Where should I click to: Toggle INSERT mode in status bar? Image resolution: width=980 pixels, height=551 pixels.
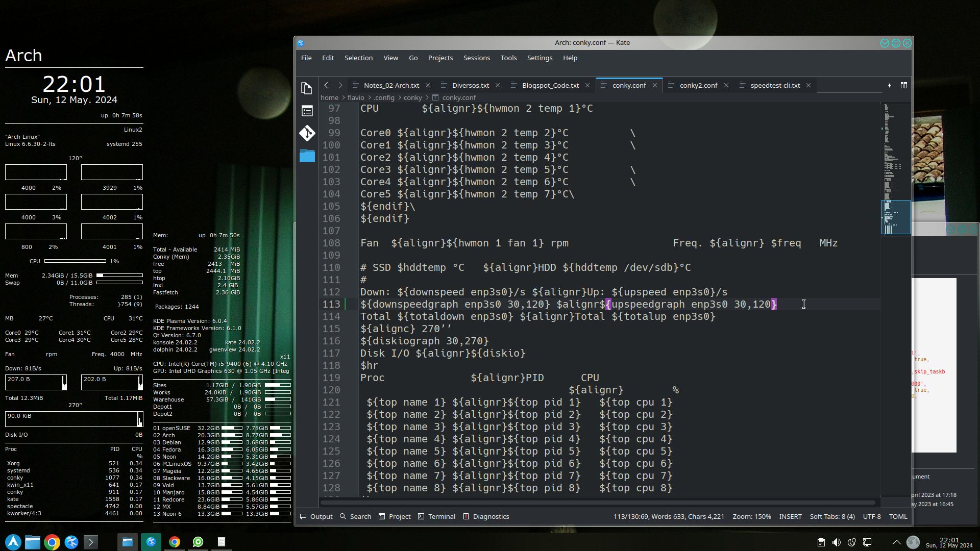pos(790,516)
